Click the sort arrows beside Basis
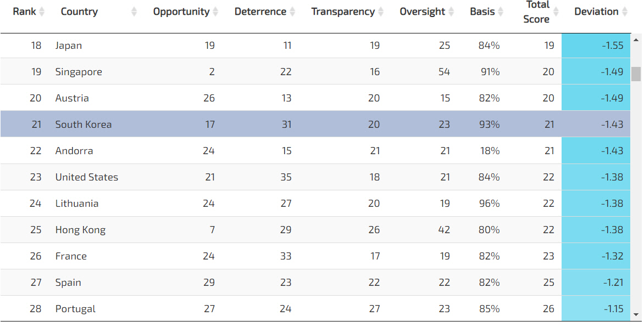The height and width of the screenshot is (327, 644). coord(501,12)
